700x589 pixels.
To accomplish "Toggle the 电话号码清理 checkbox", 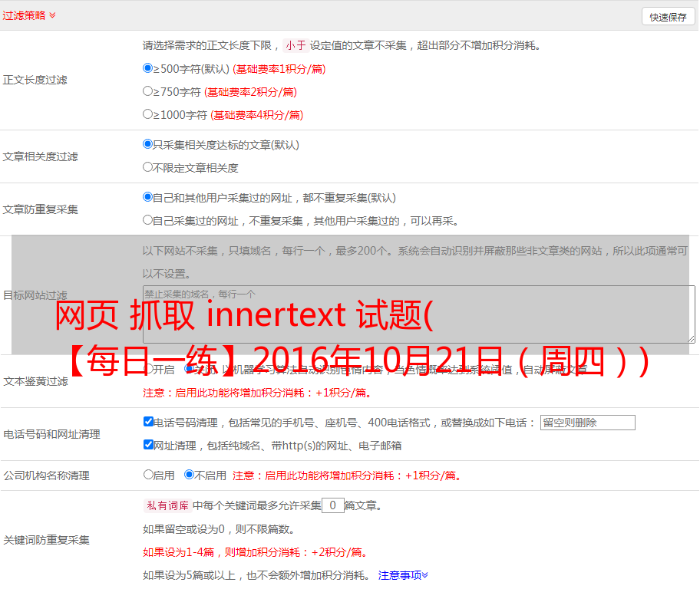I will tap(148, 422).
